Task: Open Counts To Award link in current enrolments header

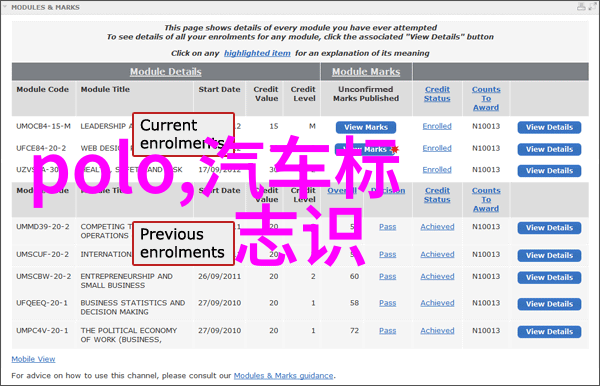Action: pyautogui.click(x=486, y=98)
